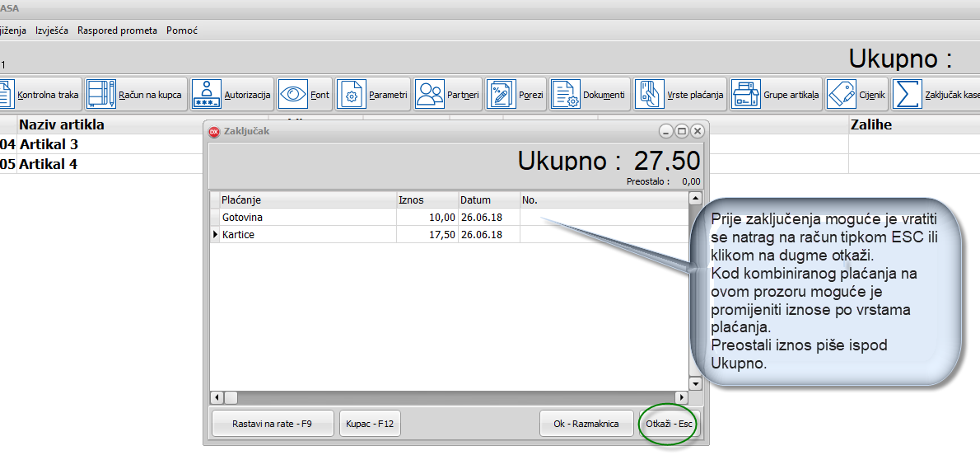Click Rastavi na rate - F9

(273, 424)
